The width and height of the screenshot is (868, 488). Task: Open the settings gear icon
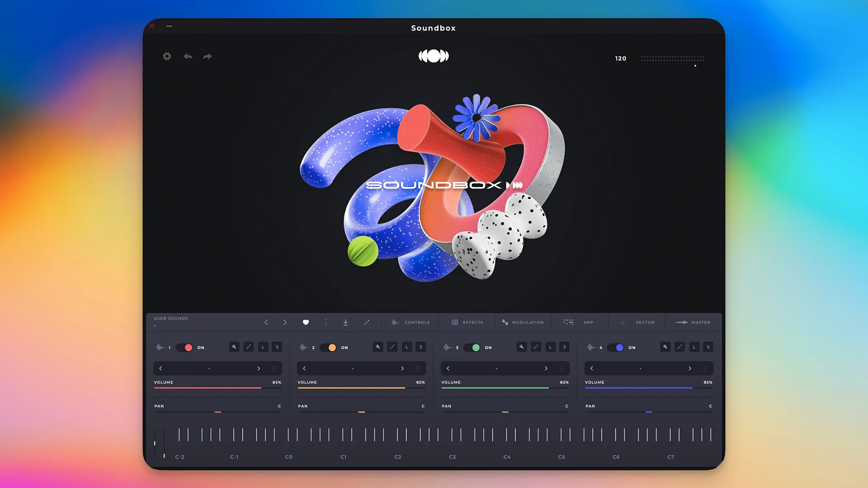pos(167,56)
